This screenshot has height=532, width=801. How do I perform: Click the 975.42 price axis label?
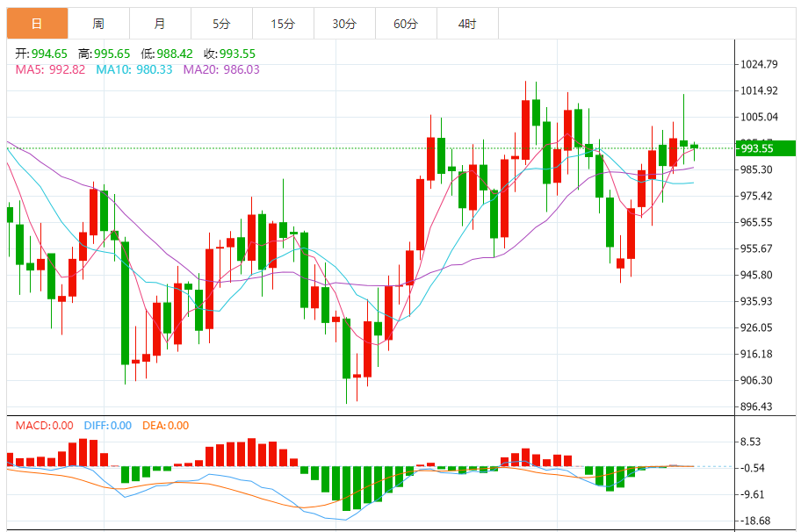coord(756,196)
